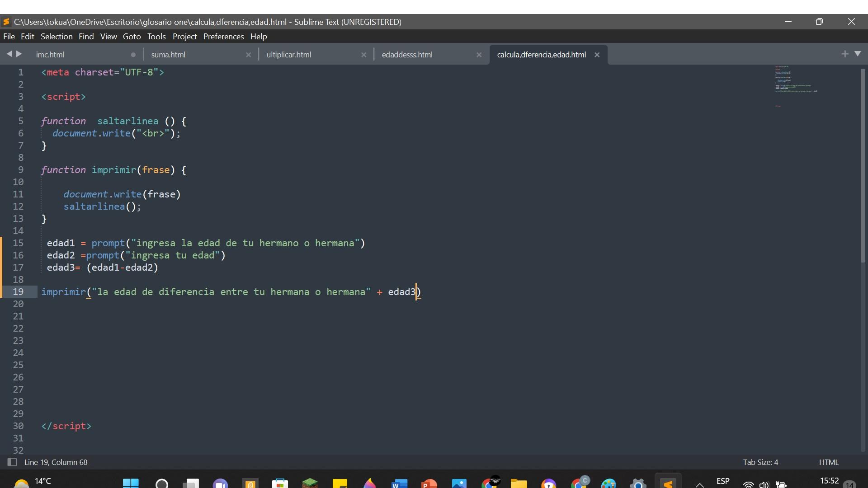The width and height of the screenshot is (868, 488).
Task: Show hidden tray icons chevron
Action: click(699, 484)
